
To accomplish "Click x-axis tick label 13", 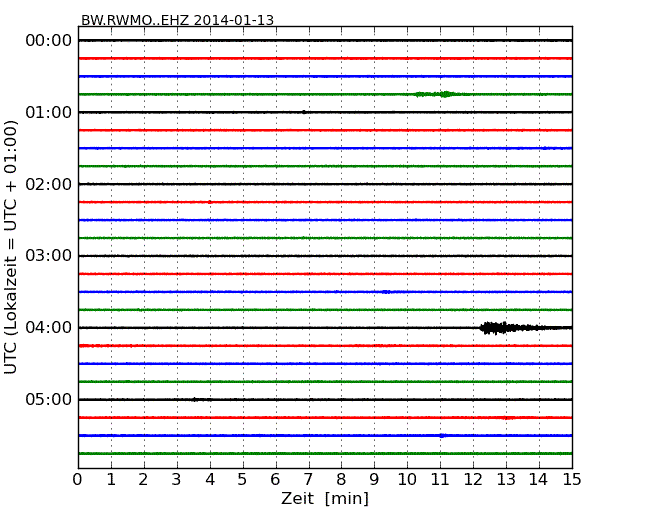I will pos(506,480).
